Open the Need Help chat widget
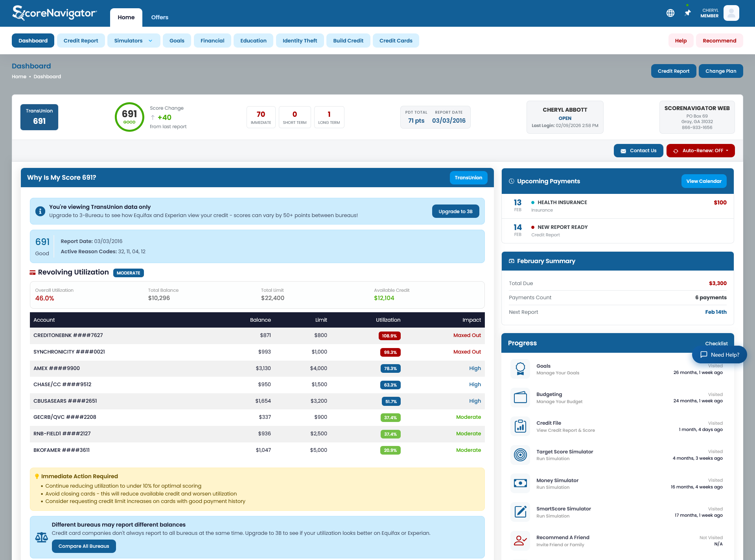 click(719, 354)
